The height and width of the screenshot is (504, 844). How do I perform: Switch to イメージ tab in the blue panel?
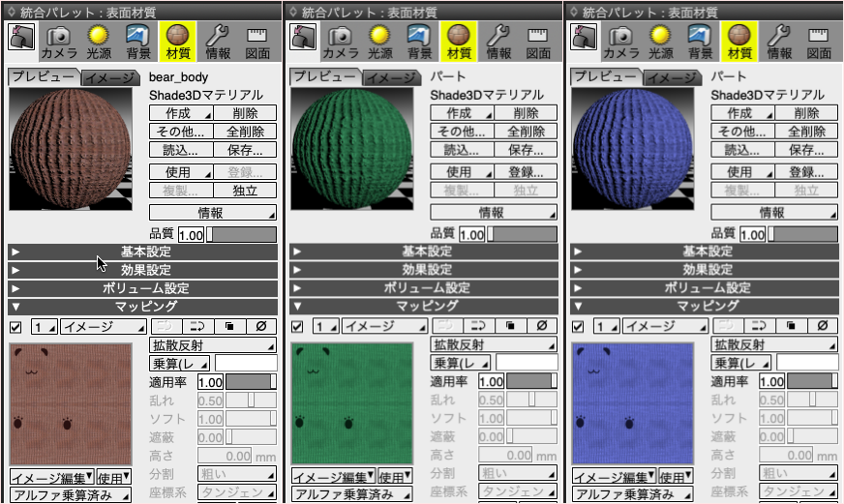tap(672, 78)
